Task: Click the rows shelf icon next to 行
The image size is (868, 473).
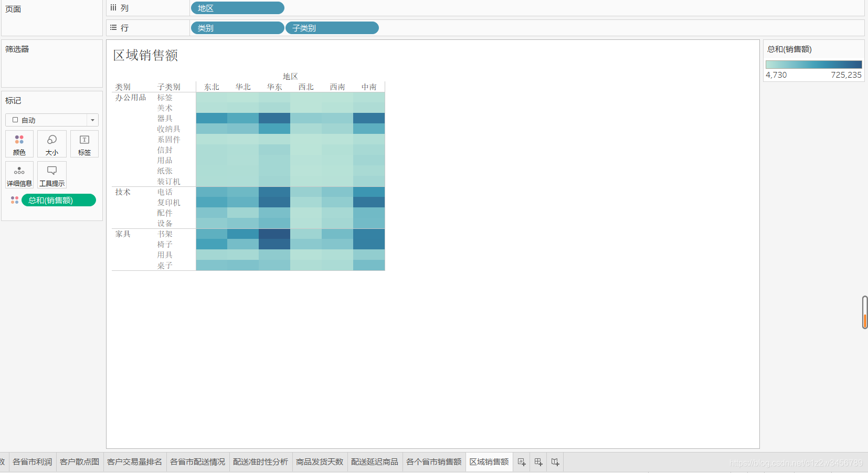Action: [x=113, y=28]
